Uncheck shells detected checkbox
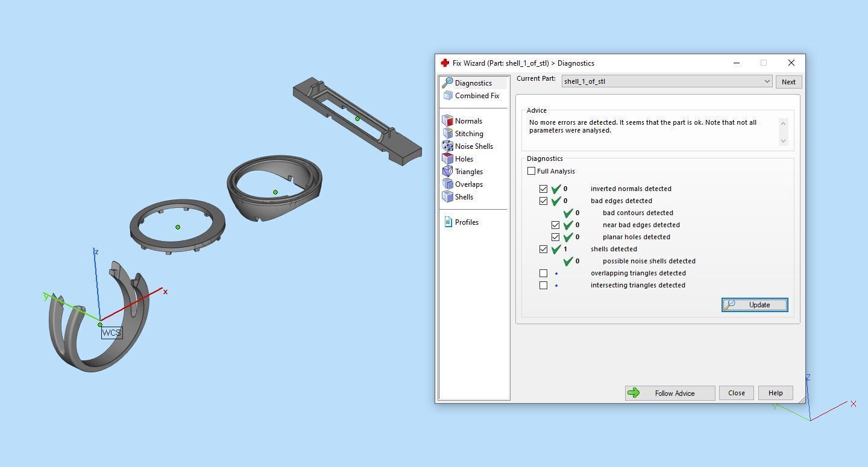The width and height of the screenshot is (868, 467). pos(543,249)
